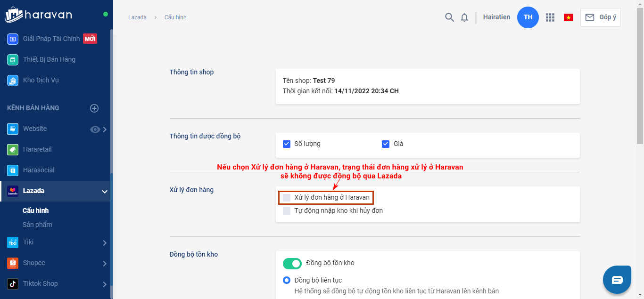This screenshot has height=299, width=644.
Task: Turn off Đồng bộ tồn kho switch
Action: click(292, 263)
